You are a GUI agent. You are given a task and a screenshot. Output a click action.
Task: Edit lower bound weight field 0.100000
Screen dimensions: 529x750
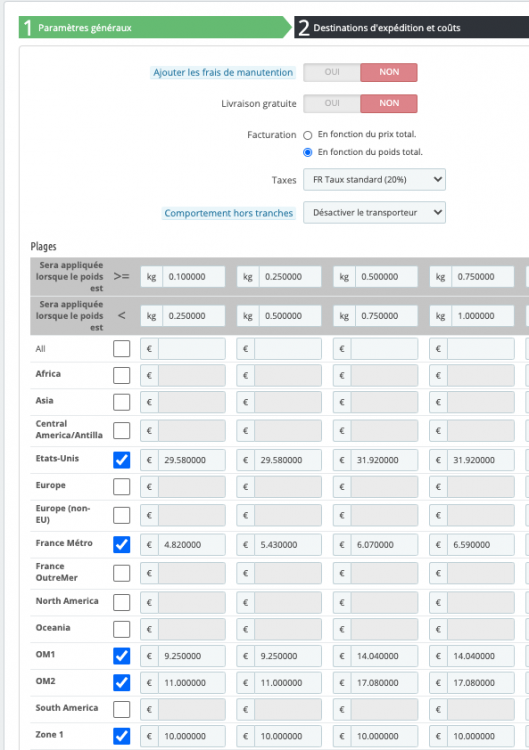pos(194,277)
